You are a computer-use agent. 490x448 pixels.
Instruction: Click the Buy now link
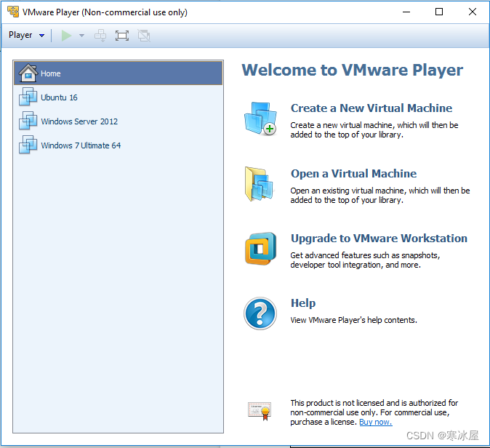coord(376,422)
